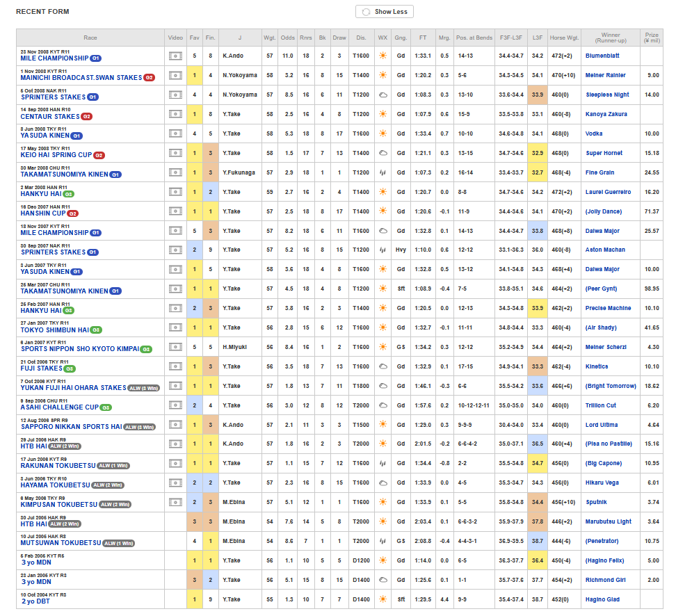
Task: Open winner Fine Grain's page
Action: tap(599, 172)
